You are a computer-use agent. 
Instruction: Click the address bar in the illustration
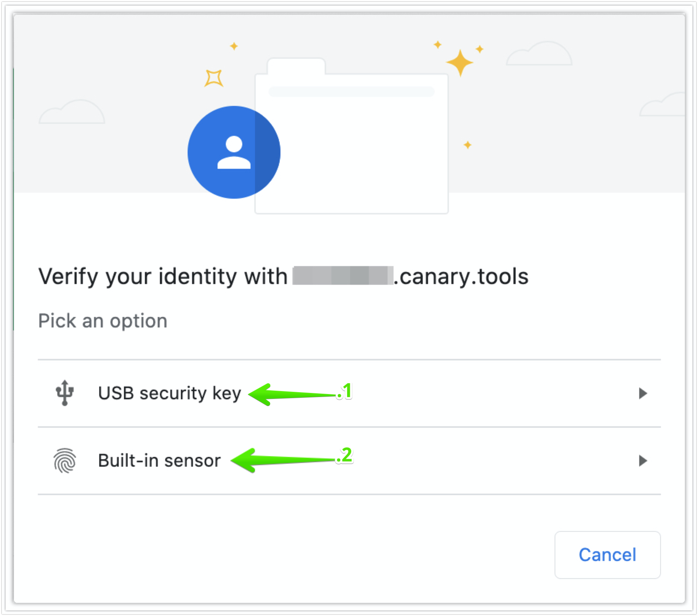351,92
